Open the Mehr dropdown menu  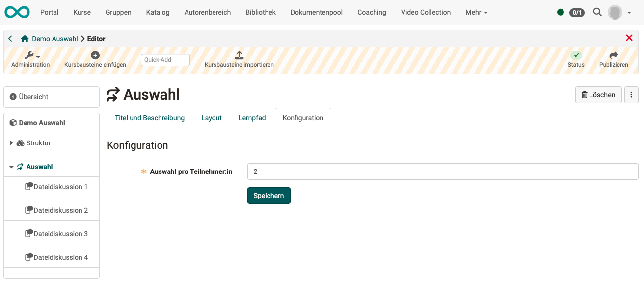click(476, 12)
